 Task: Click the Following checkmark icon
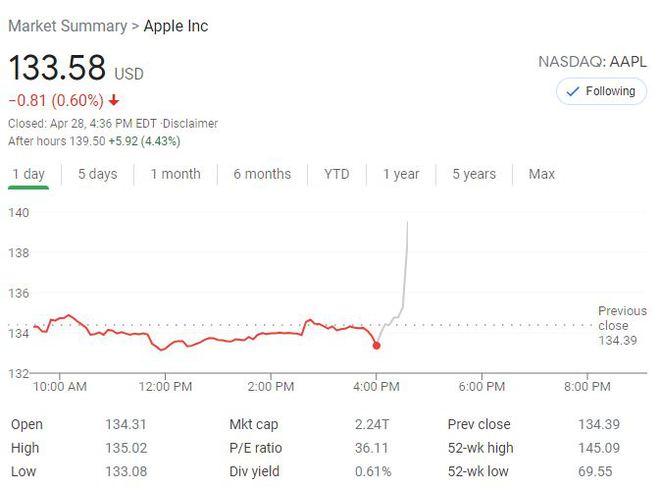[573, 91]
